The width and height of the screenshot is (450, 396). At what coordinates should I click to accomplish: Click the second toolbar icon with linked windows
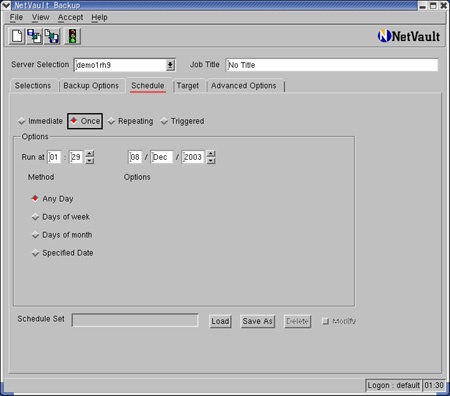click(x=34, y=36)
